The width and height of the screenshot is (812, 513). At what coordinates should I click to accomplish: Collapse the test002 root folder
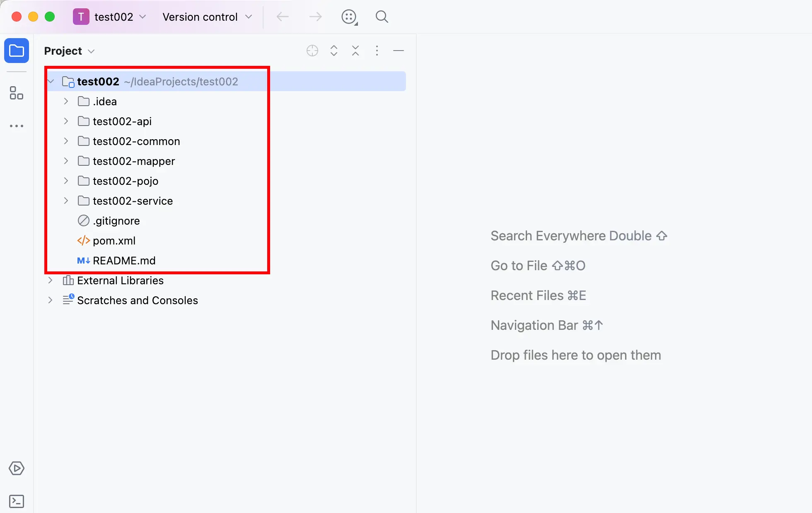[51, 82]
